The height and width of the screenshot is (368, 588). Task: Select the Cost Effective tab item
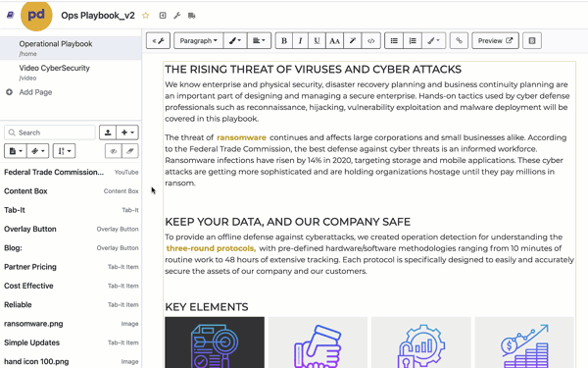(71, 286)
